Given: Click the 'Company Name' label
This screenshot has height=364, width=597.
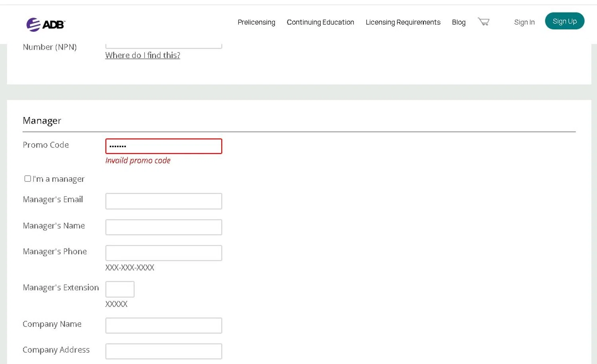Looking at the screenshot, I should click(x=52, y=324).
